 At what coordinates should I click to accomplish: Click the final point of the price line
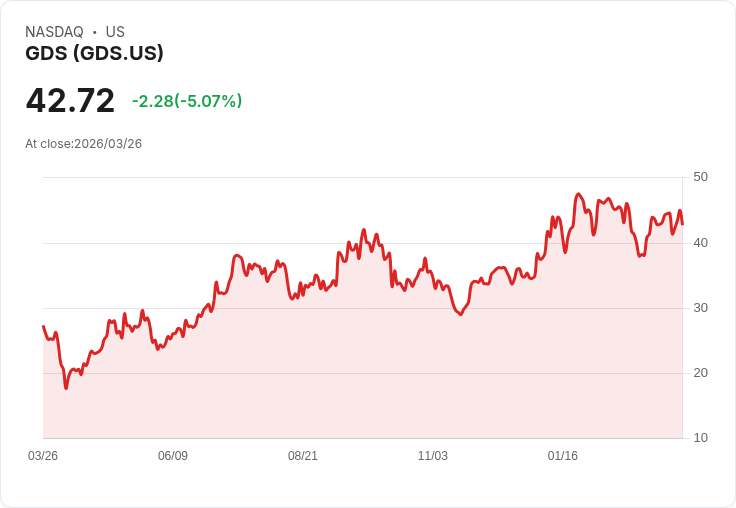point(682,224)
